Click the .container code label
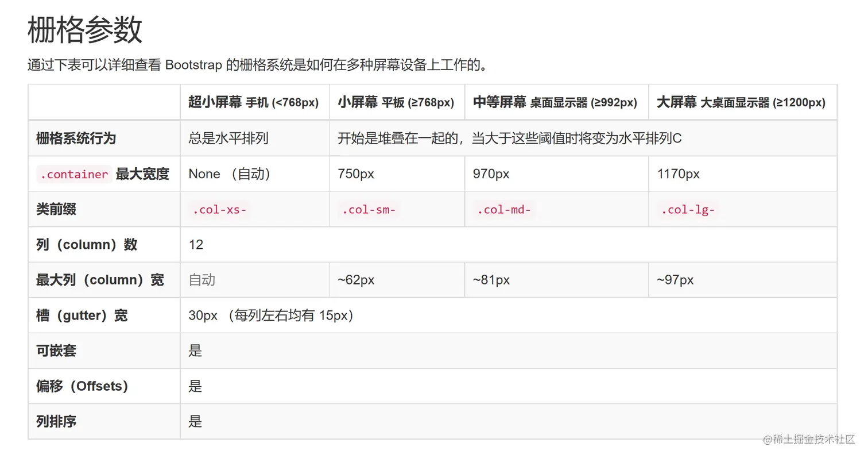 [74, 174]
